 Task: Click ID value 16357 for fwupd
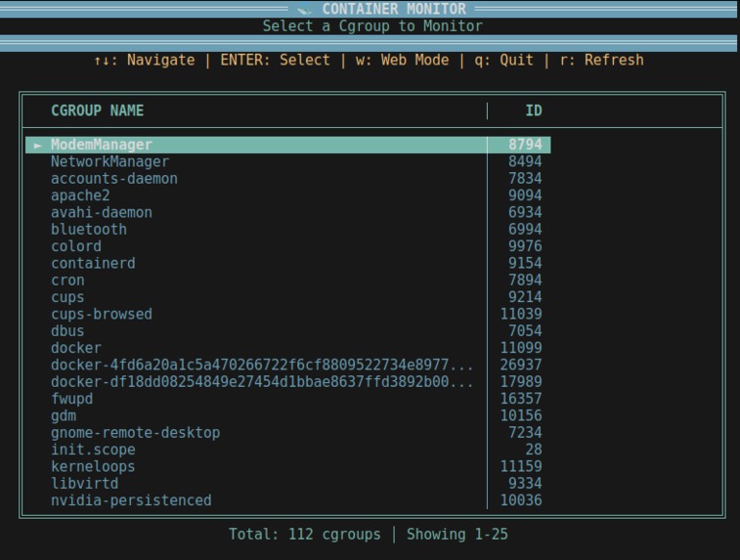(x=521, y=400)
